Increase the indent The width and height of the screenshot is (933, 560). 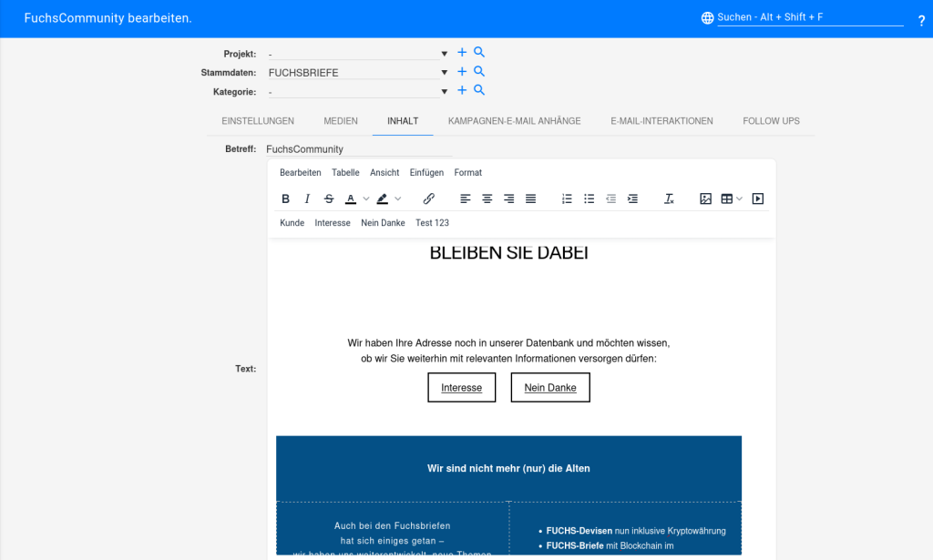(x=632, y=199)
